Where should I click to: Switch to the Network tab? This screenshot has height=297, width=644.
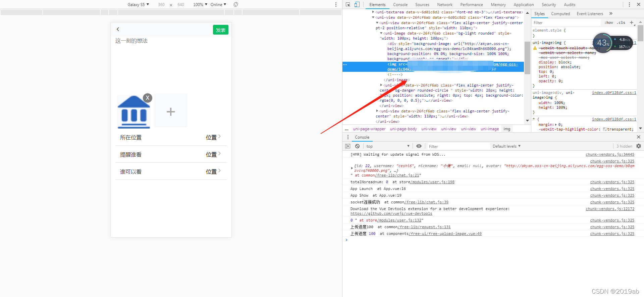445,5
